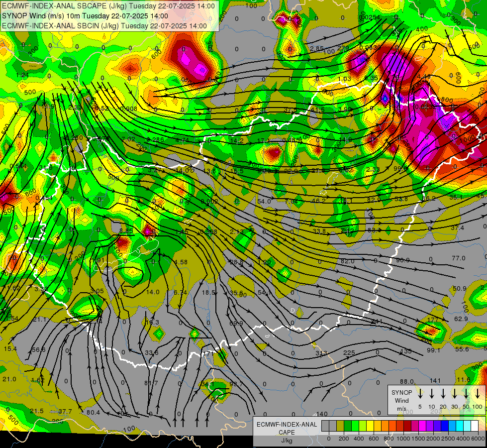Click the map value 135

(406, 351)
